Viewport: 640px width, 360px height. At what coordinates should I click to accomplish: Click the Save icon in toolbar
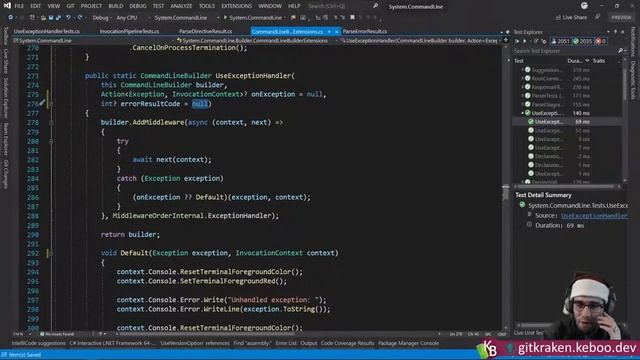(x=51, y=18)
